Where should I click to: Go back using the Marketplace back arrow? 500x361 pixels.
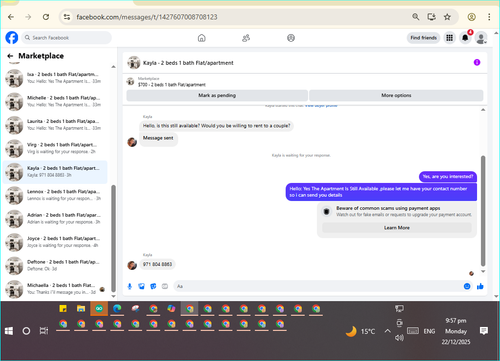(10, 56)
